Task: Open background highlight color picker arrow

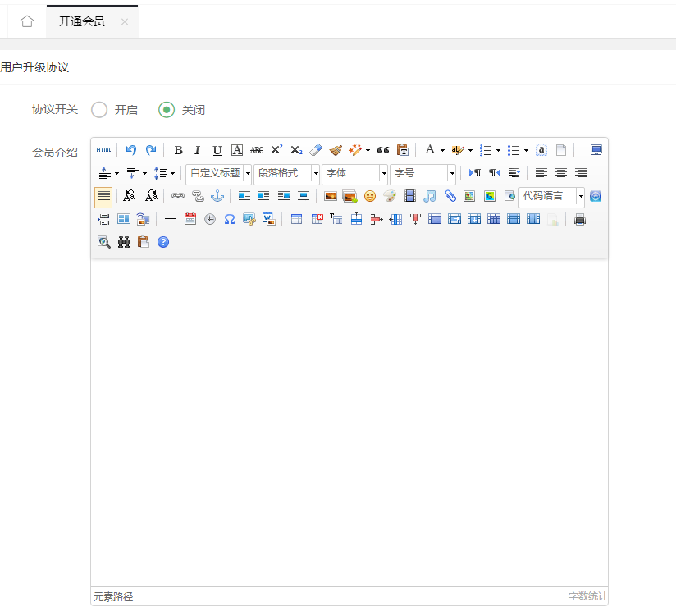Action: coord(470,150)
